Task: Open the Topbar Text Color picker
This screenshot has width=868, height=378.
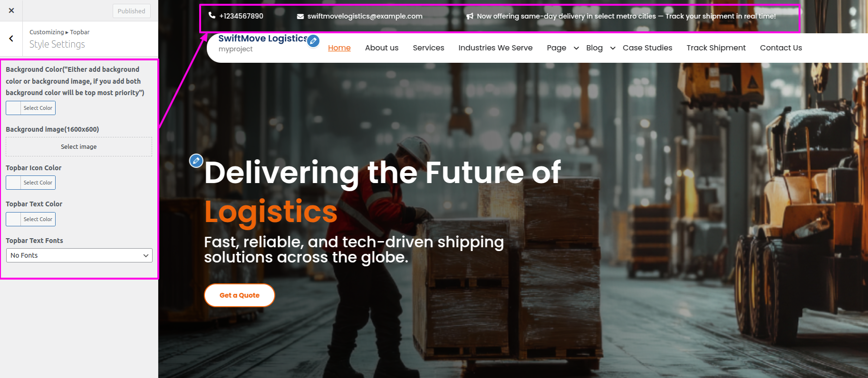Action: point(30,219)
